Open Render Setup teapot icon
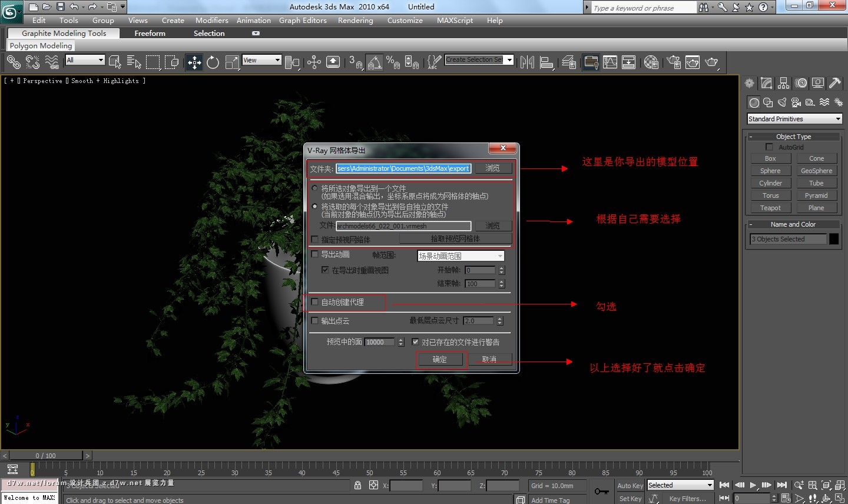Screen dimensions: 848x504 pyautogui.click(x=674, y=62)
